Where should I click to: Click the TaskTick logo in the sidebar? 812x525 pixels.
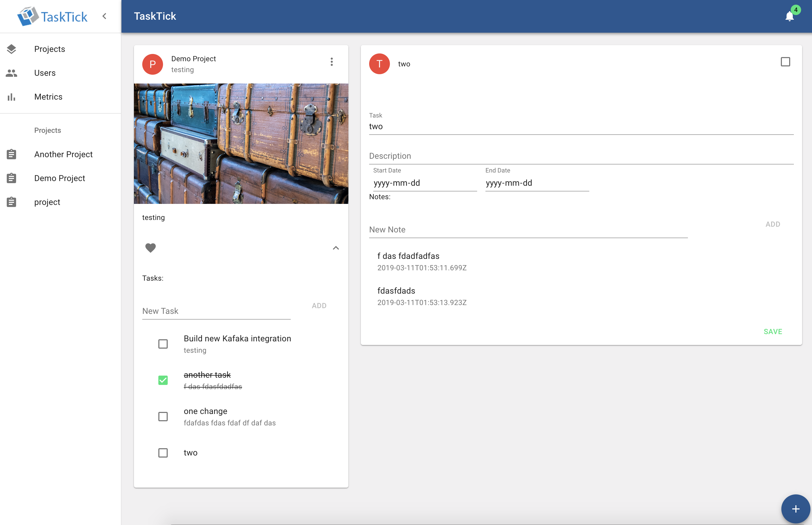52,16
